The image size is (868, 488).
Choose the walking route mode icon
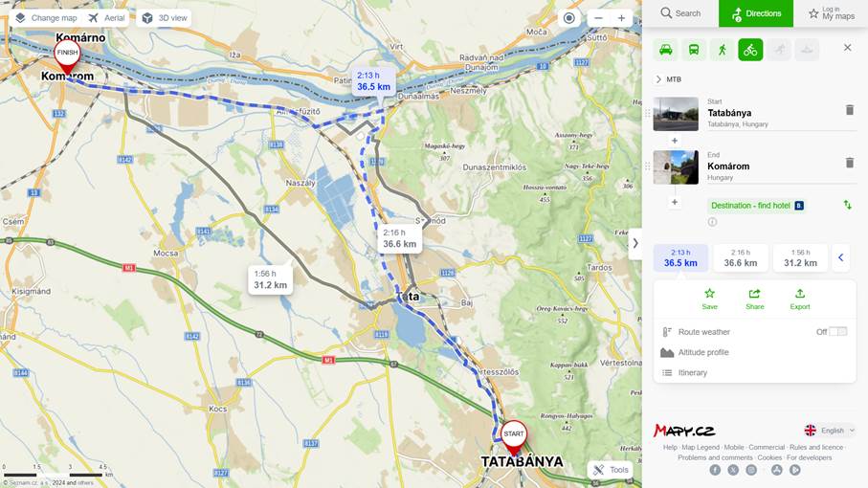coord(722,50)
